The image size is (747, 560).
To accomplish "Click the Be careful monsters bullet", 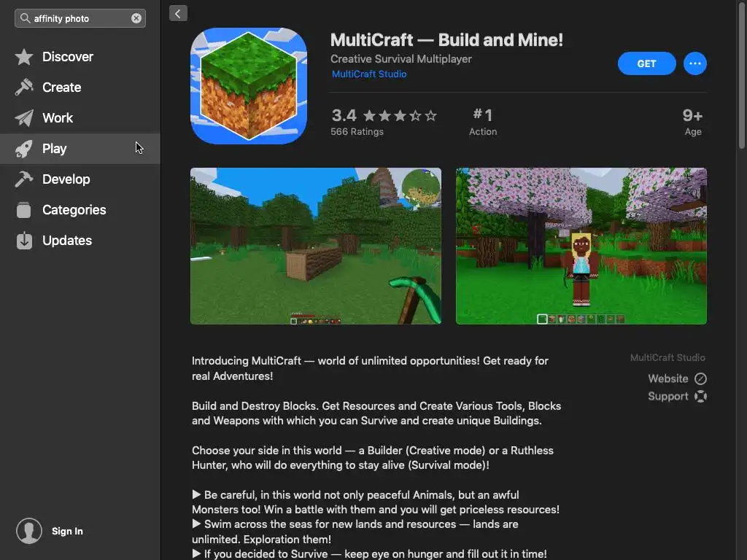I will point(376,502).
